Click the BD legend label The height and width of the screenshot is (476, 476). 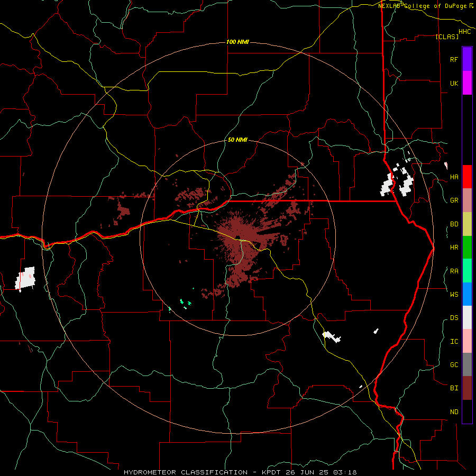click(x=454, y=224)
